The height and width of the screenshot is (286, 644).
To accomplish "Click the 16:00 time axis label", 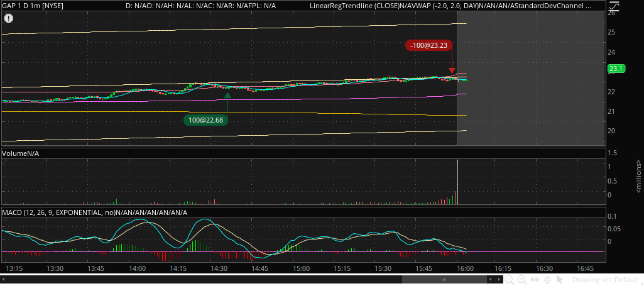I will tap(465, 268).
